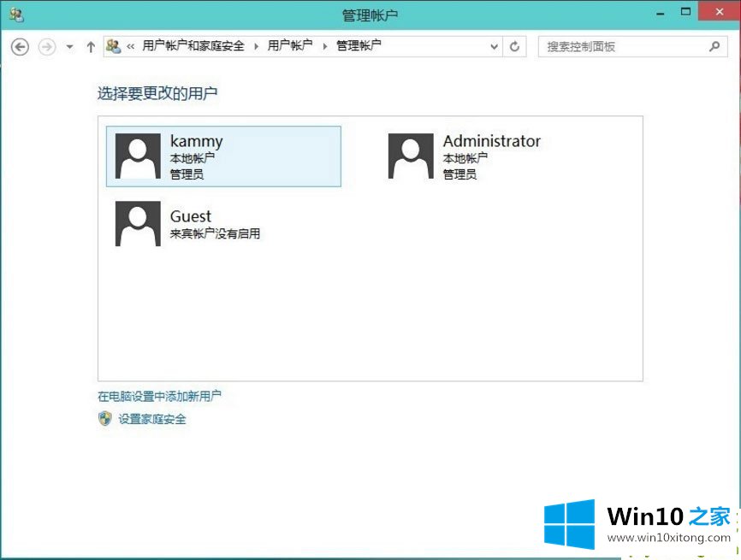741x560 pixels.
Task: Maximize the 管理帐户 window
Action: [685, 12]
